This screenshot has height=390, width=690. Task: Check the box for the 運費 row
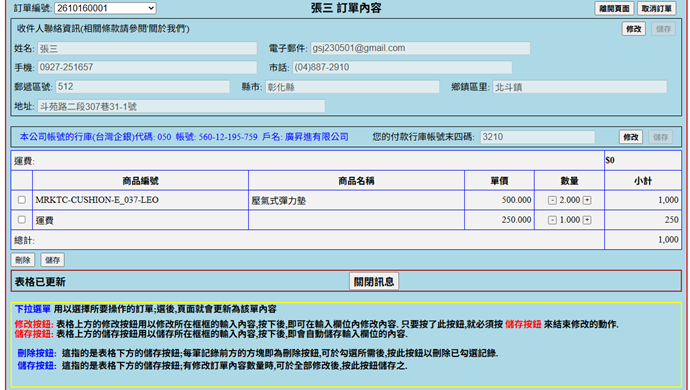click(22, 220)
